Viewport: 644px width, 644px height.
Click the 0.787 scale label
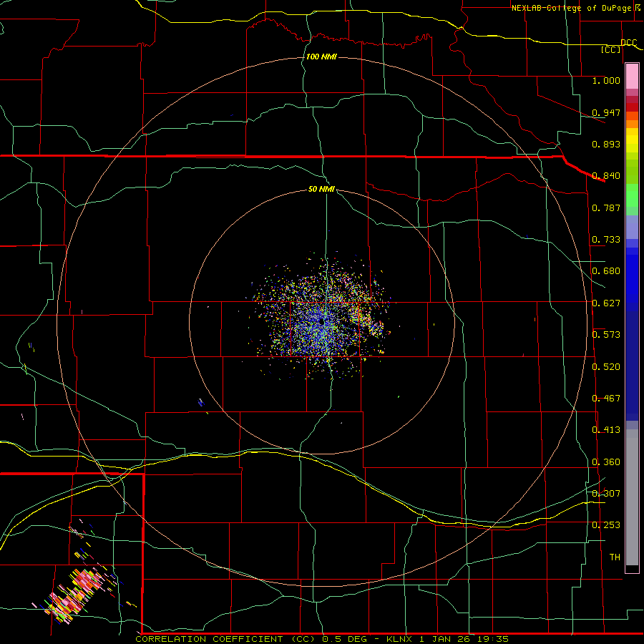606,208
